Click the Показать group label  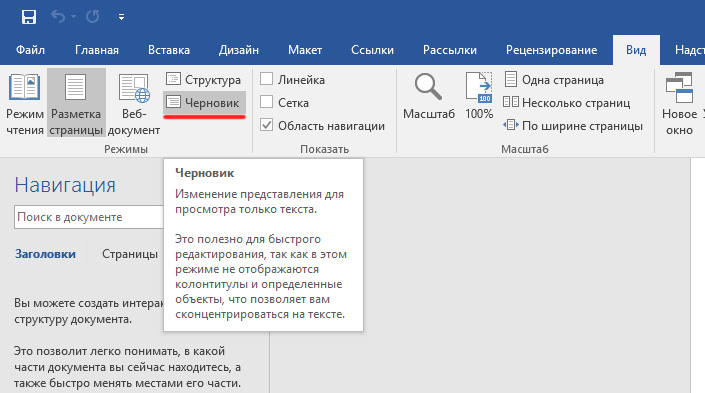point(325,149)
